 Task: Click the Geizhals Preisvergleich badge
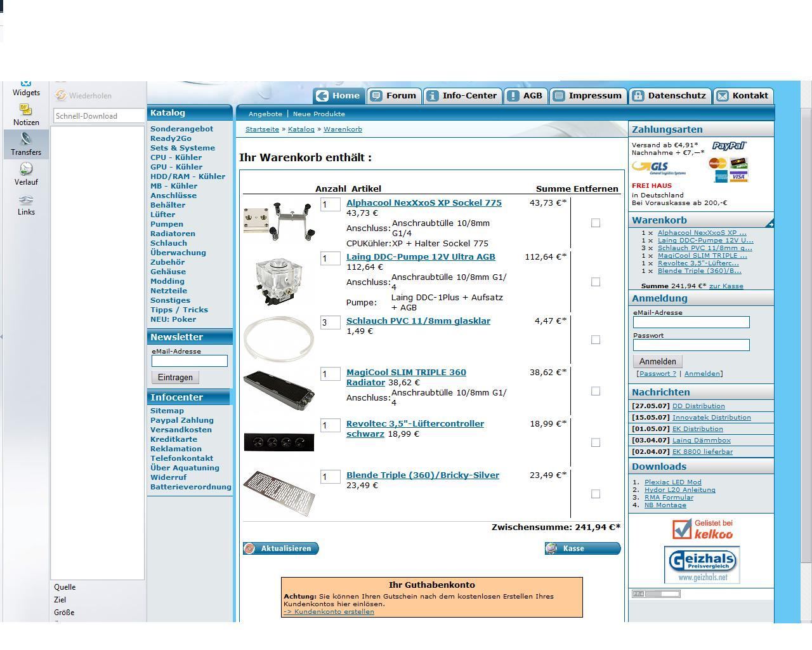click(702, 564)
